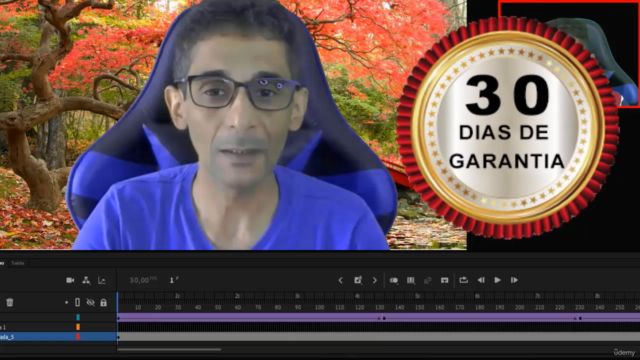Toggle lock all layers padlock icon
Viewport: 640px width, 360px height.
click(x=104, y=302)
